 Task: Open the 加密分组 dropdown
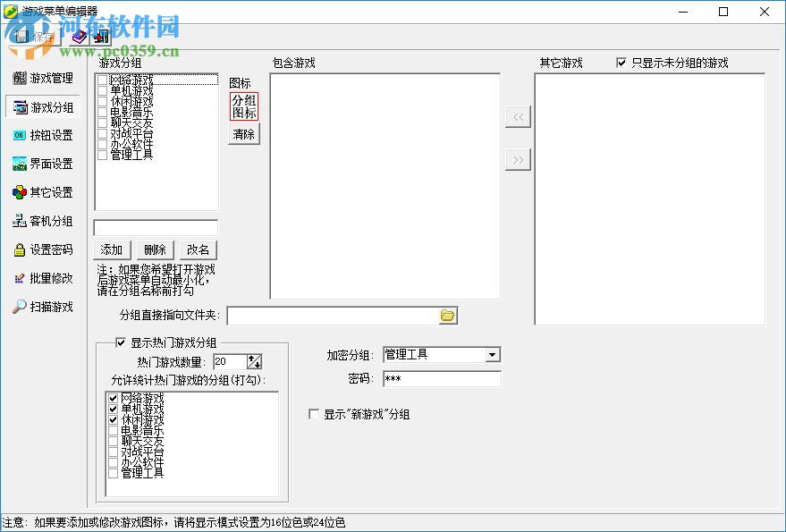[x=493, y=355]
